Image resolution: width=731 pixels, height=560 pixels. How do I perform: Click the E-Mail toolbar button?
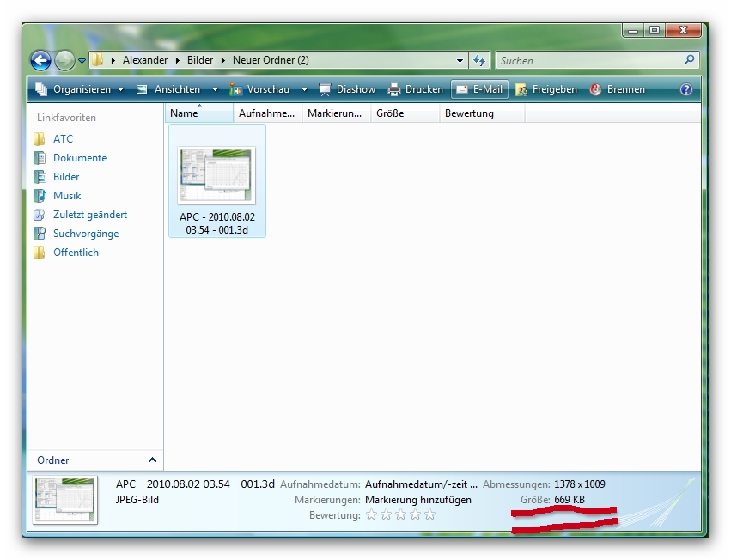click(x=479, y=89)
